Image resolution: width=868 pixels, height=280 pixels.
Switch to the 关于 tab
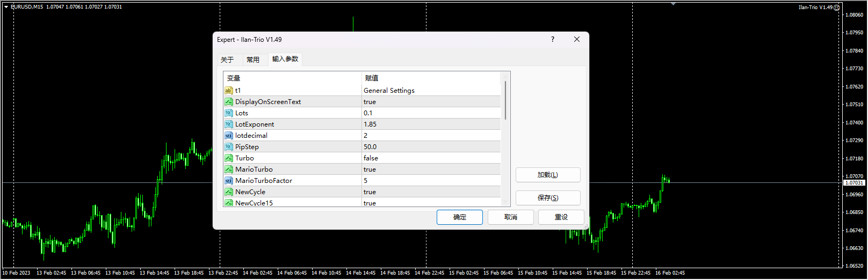click(227, 60)
